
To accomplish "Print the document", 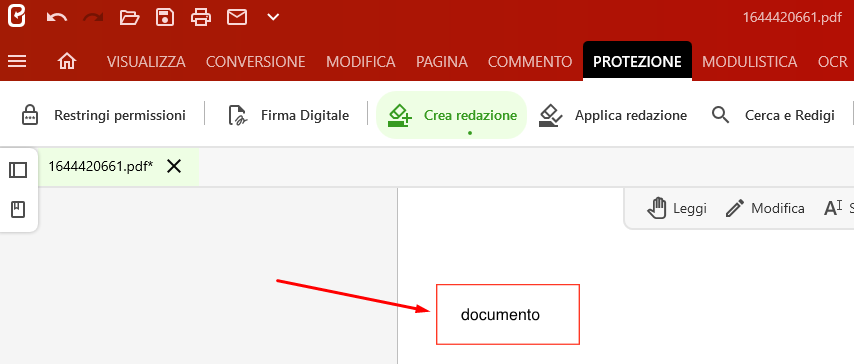I will coord(201,17).
